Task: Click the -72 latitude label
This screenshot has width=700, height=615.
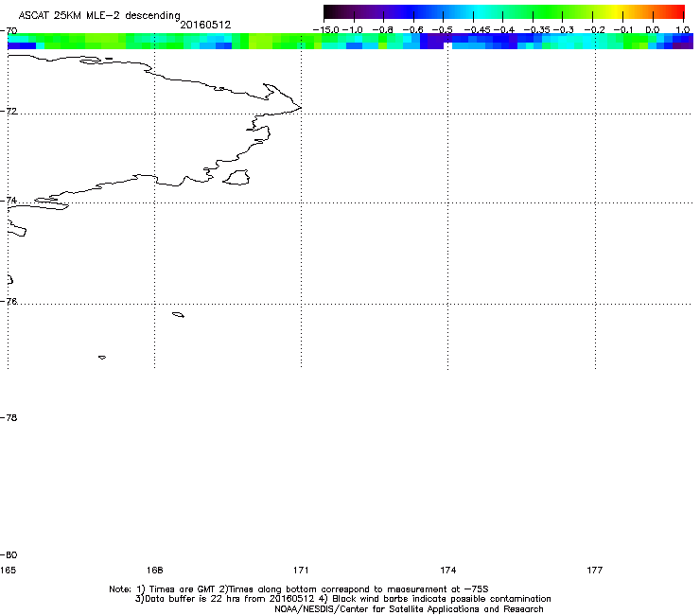Action: [9, 111]
